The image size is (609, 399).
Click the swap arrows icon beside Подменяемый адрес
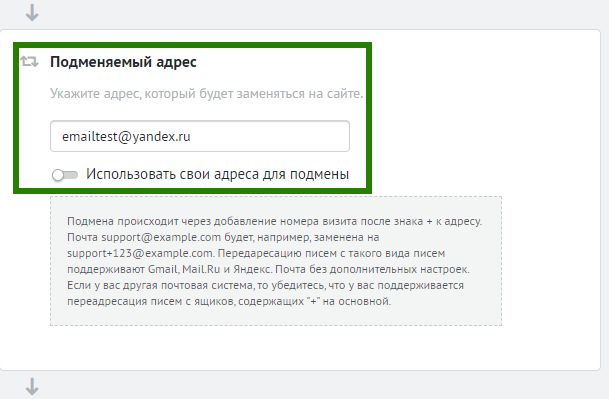click(x=30, y=61)
